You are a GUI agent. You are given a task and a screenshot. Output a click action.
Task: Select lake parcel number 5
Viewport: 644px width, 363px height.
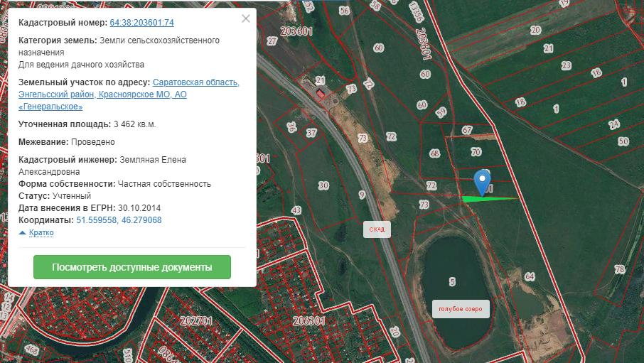[x=452, y=282]
